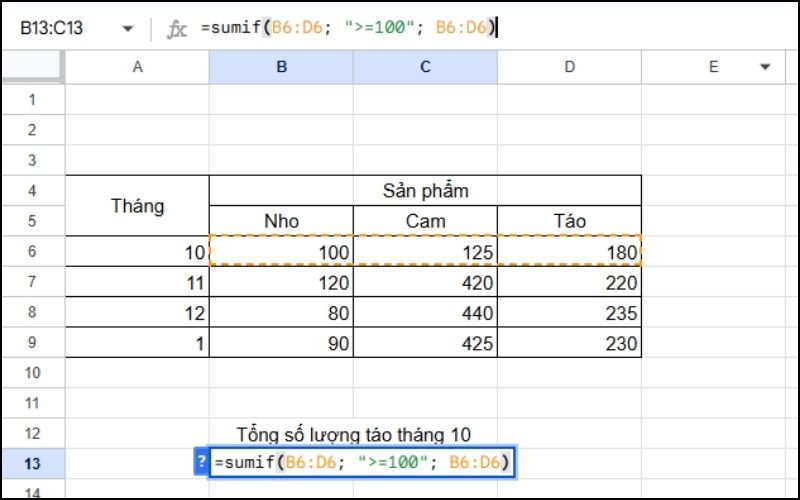Select the merged "Tháng" cell
Image resolution: width=800 pixels, height=500 pixels.
click(137, 206)
